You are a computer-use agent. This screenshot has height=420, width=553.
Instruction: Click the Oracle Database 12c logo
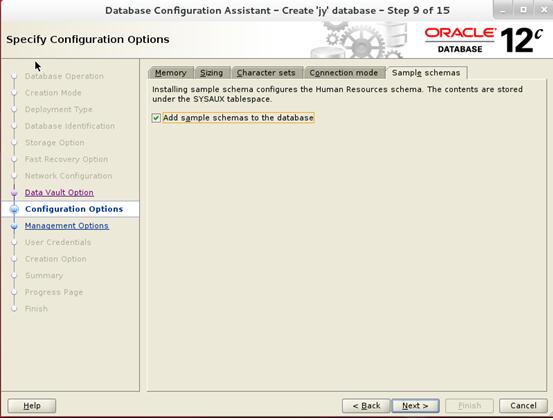484,40
